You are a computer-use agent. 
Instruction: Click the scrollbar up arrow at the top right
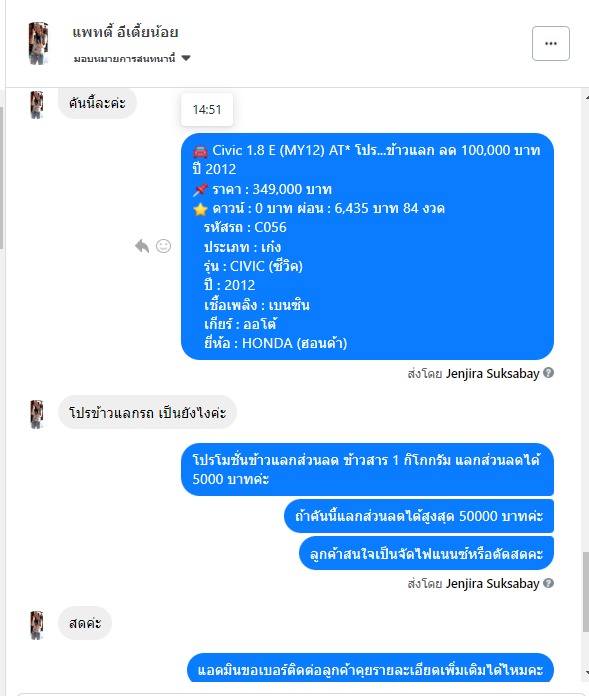(586, 95)
